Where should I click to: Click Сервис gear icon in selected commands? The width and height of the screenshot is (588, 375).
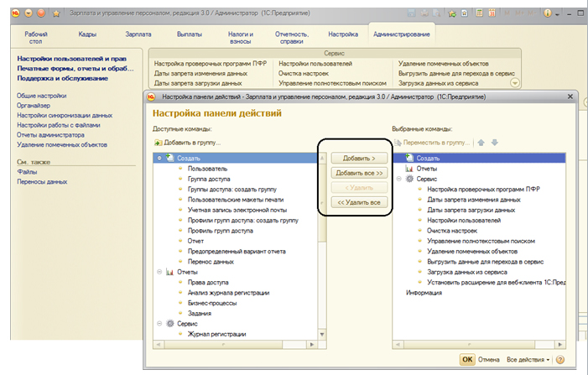click(409, 179)
